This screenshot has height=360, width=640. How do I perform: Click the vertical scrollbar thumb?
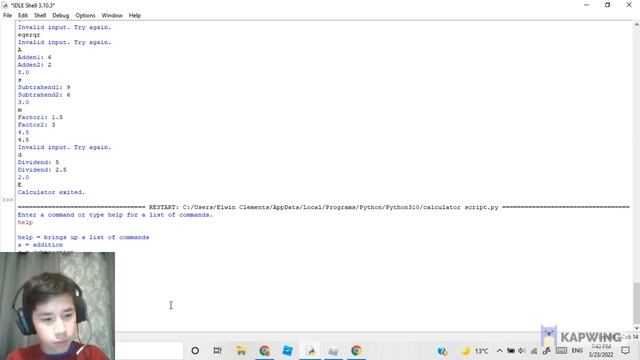(636, 302)
